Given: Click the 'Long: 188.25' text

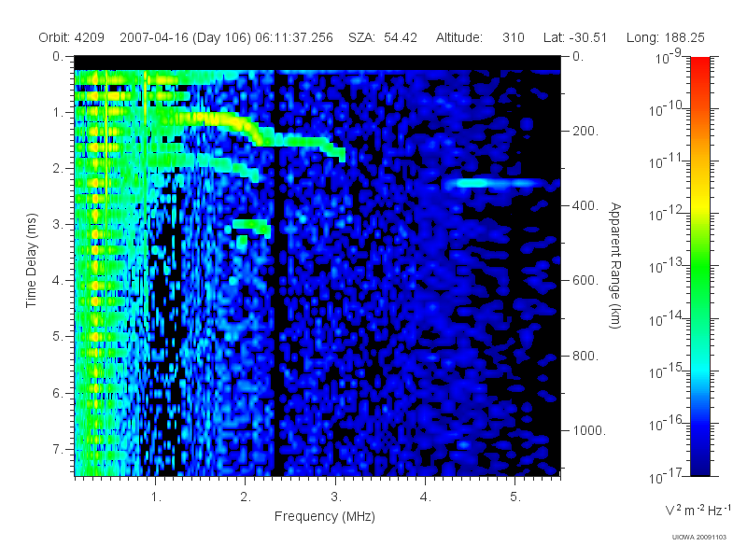Looking at the screenshot, I should [665, 37].
